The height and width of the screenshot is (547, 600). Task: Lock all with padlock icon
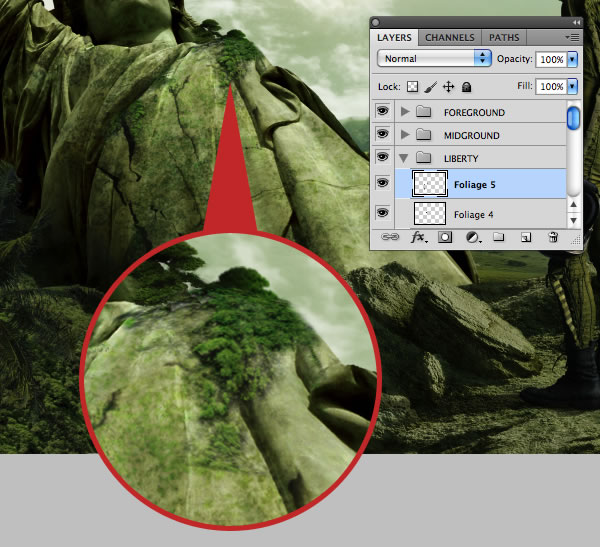point(466,87)
